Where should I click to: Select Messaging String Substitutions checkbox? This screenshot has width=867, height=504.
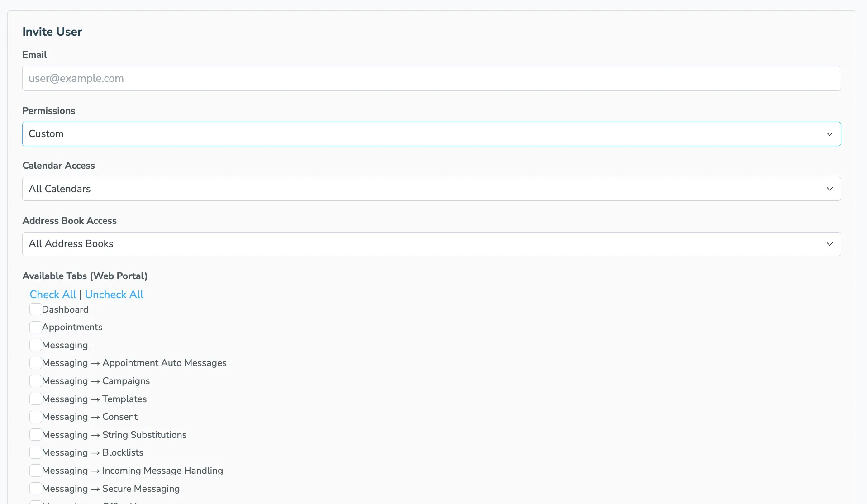tap(35, 435)
